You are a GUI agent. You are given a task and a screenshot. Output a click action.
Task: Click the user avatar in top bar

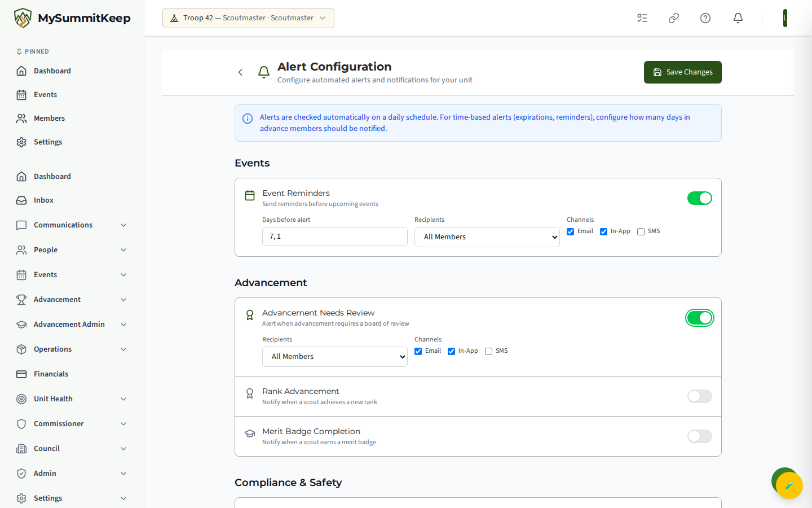[785, 18]
